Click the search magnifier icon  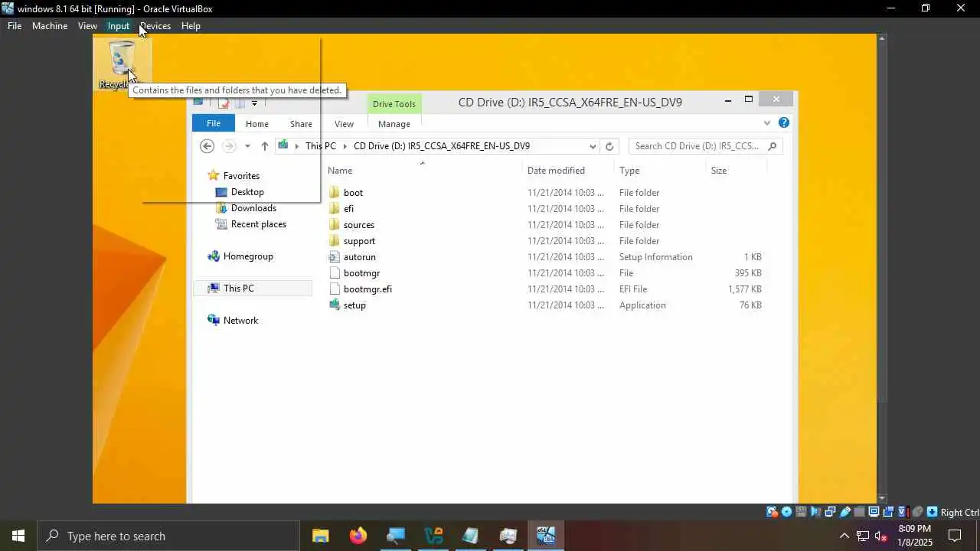pos(772,146)
